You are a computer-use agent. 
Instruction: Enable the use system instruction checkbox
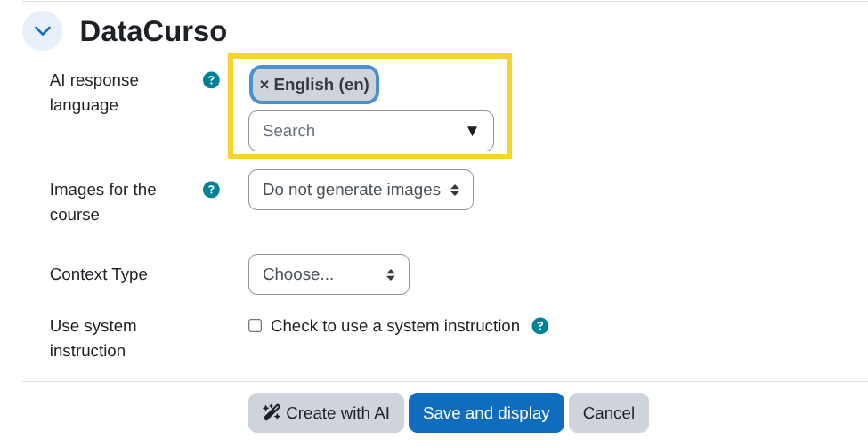point(256,326)
